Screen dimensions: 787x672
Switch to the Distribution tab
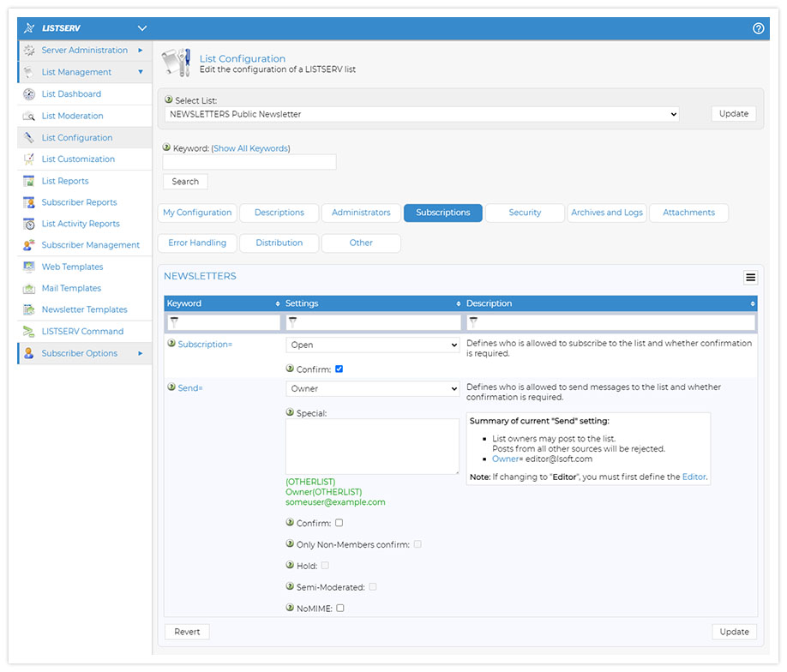tap(279, 243)
